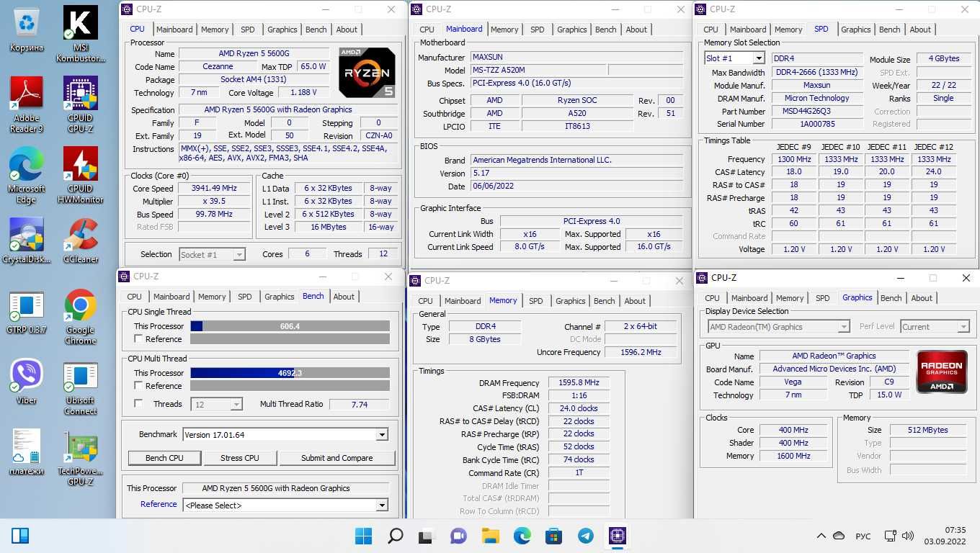Open Google Chrome desktop shortcut

pyautogui.click(x=81, y=317)
